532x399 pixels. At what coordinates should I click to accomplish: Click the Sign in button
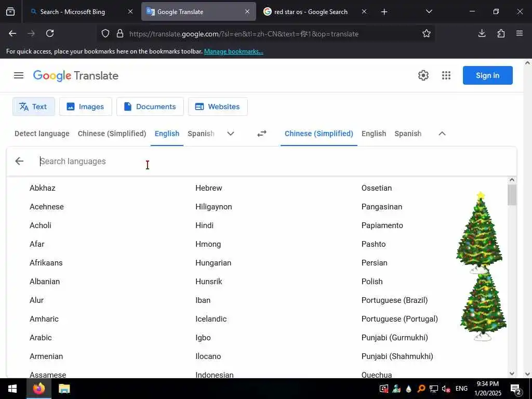[487, 75]
